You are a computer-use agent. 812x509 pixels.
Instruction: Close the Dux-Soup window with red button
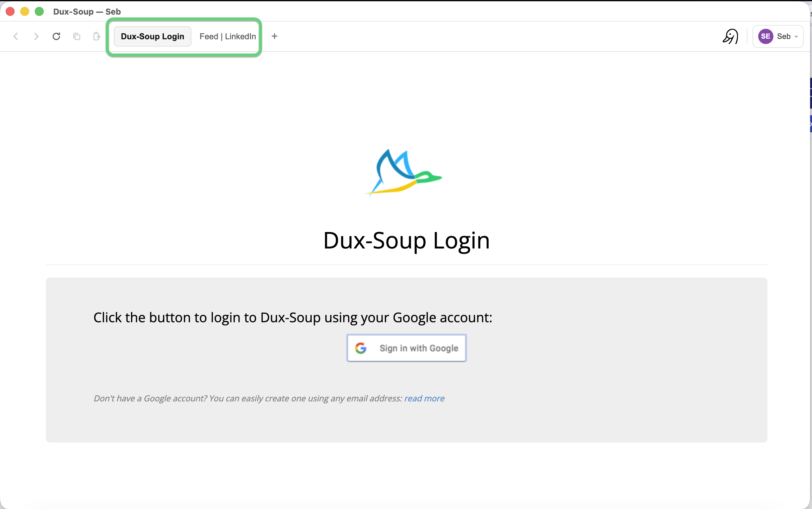coord(10,11)
